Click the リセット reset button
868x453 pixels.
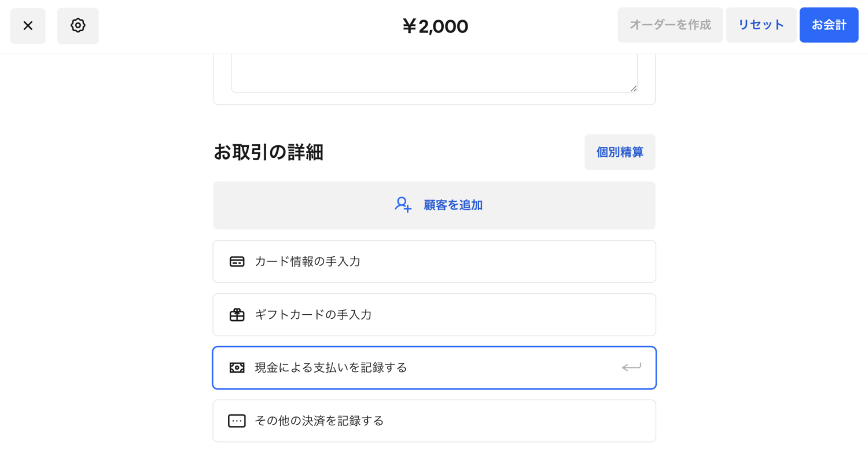[761, 25]
